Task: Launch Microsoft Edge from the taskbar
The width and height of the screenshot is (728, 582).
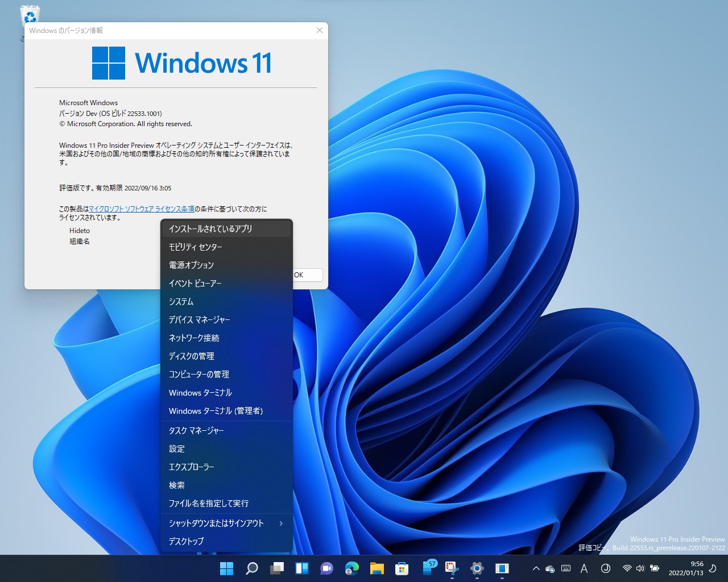Action: (351, 568)
